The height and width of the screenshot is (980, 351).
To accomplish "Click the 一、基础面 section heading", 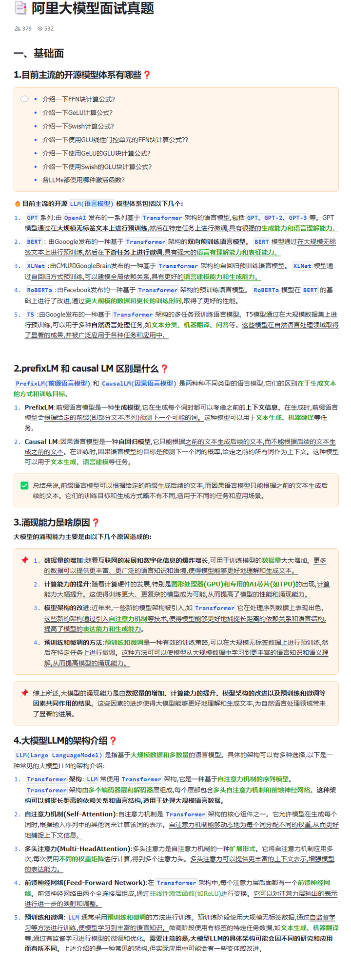I will pos(39,54).
